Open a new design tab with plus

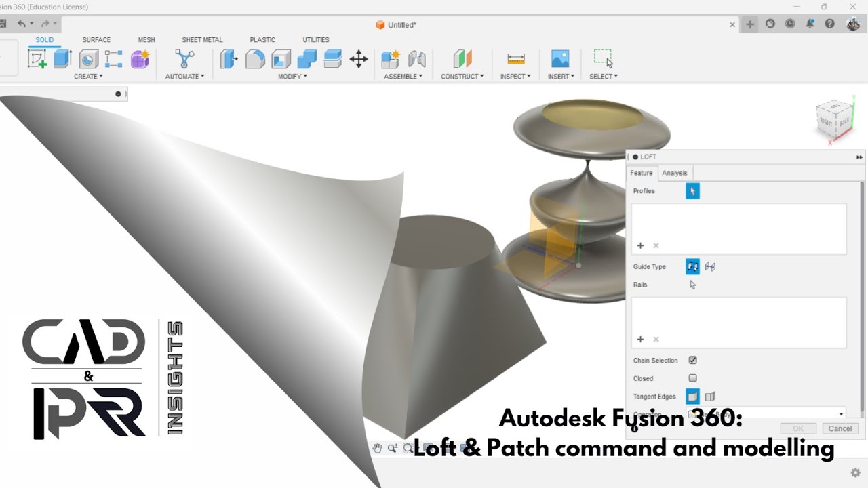pyautogui.click(x=750, y=24)
